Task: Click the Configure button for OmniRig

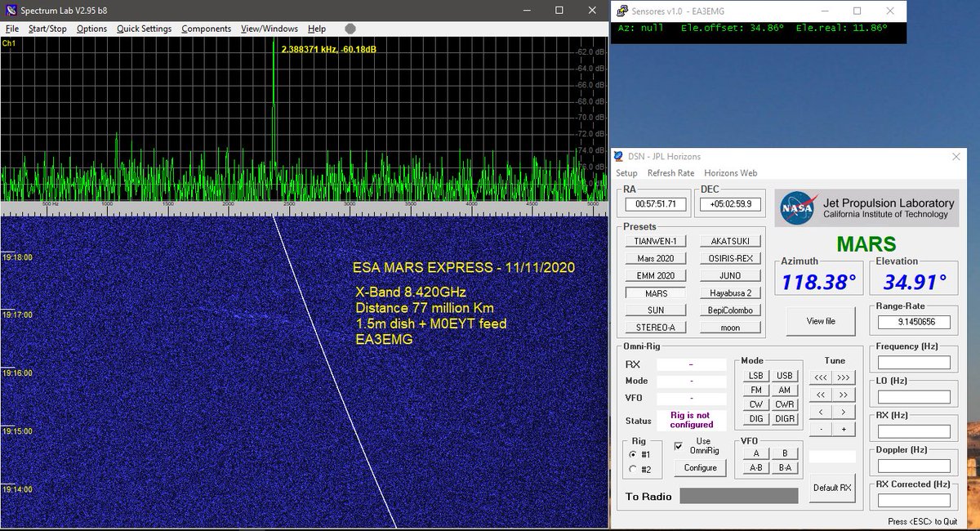Action: [700, 467]
